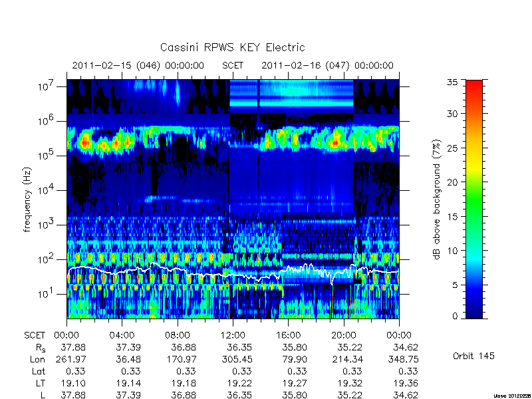This screenshot has width=532, height=399.
Task: Select the Lon value 79.90
Action: pos(295,359)
